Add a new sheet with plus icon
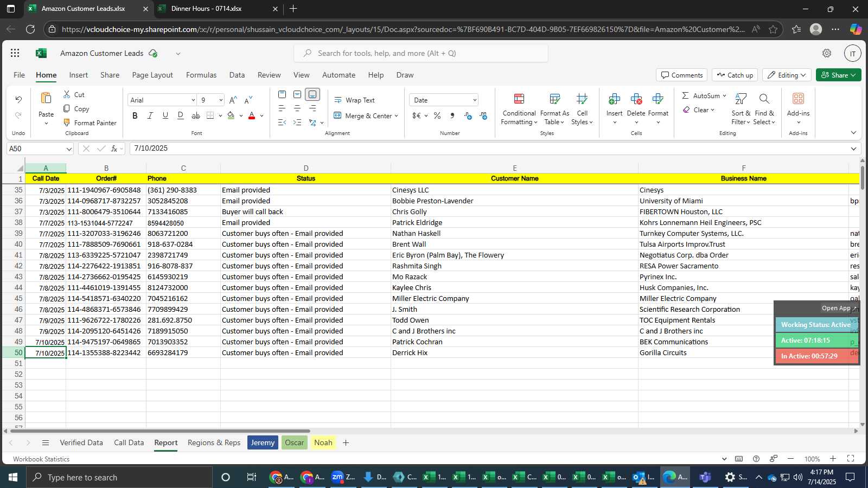The image size is (868, 488). [x=346, y=443]
